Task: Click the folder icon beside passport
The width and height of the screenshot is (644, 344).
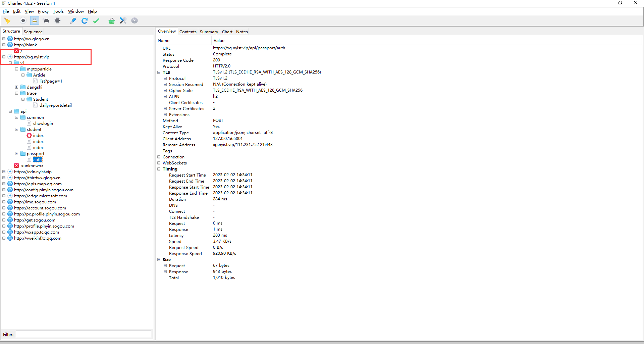Action: 23,154
